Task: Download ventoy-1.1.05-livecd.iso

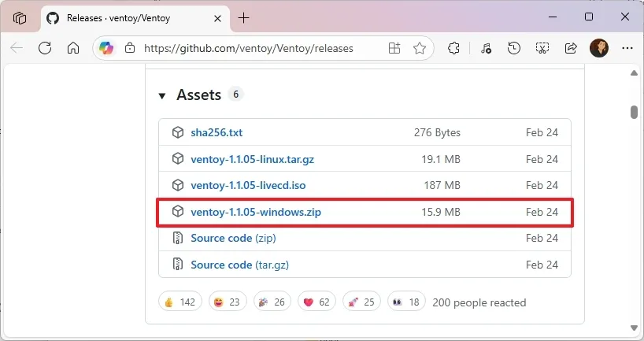Action: (x=248, y=185)
